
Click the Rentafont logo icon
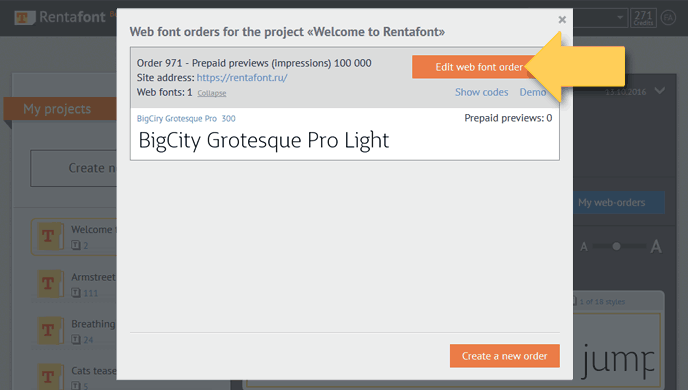click(x=24, y=18)
